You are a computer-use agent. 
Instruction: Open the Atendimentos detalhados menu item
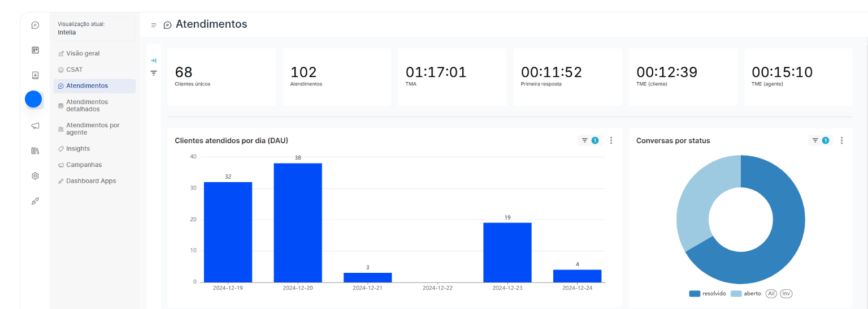tap(86, 105)
